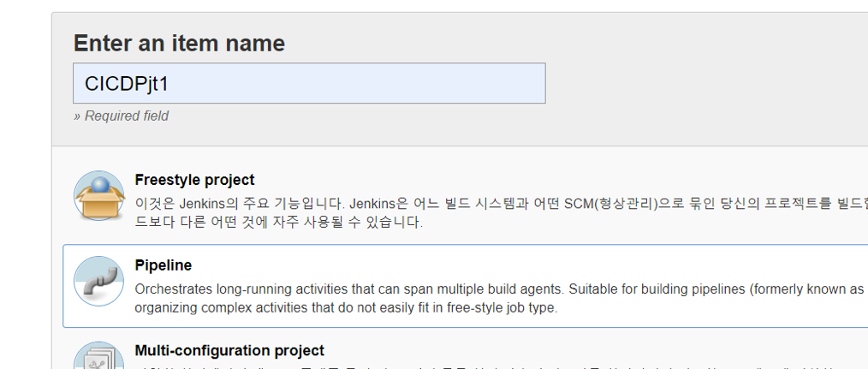Select the Pipeline title label
868x369 pixels.
coord(163,265)
